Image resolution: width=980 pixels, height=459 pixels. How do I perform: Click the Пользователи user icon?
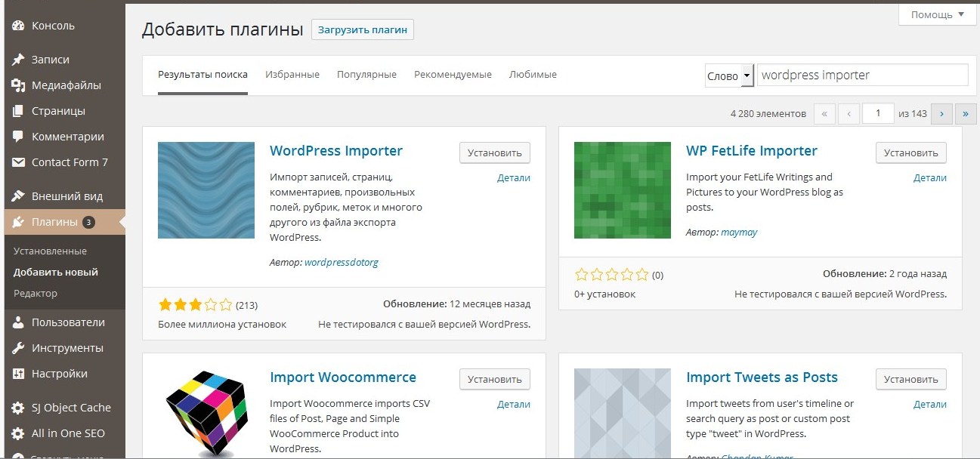(x=18, y=322)
